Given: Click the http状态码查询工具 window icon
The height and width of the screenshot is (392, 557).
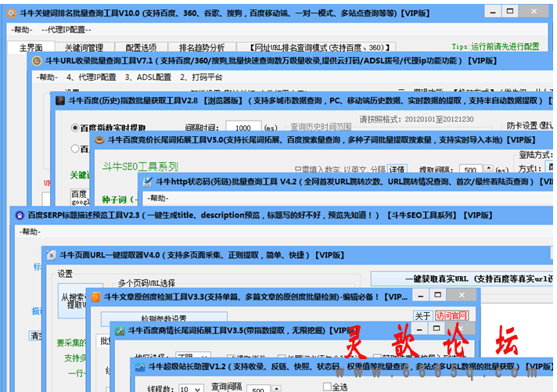Looking at the screenshot, I should click(x=147, y=182).
